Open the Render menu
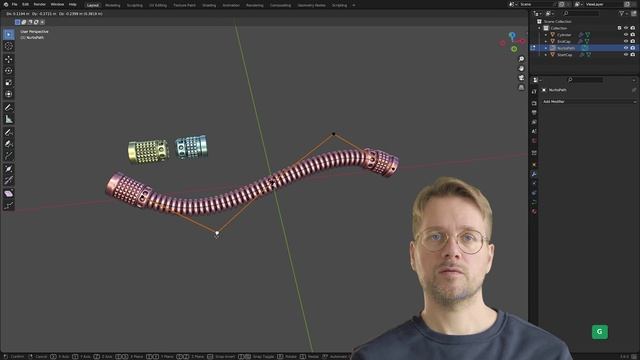640x360 pixels. tap(40, 4)
